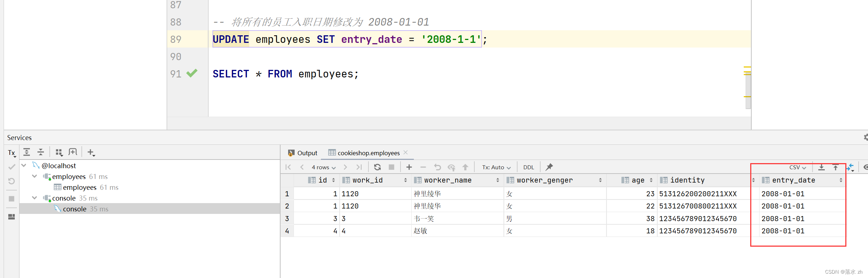Viewport: 868px width, 278px height.
Task: Click the green checkmark at line 91
Action: tap(192, 73)
